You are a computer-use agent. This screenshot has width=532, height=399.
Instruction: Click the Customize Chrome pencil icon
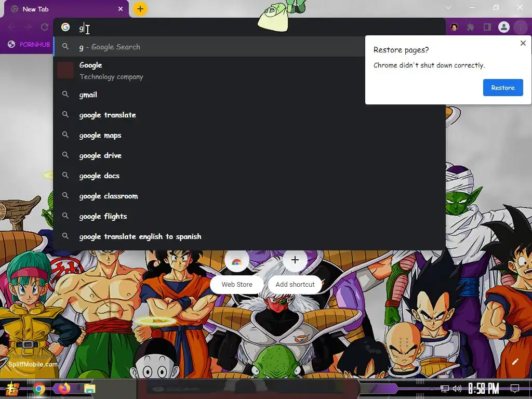(x=515, y=362)
